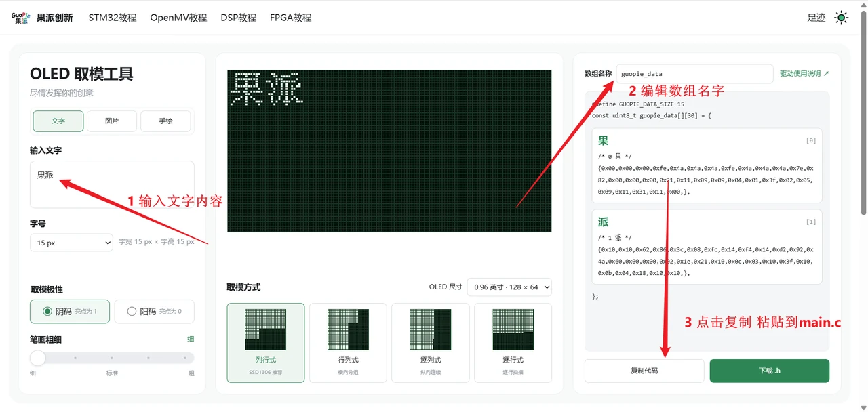Image resolution: width=868 pixels, height=412 pixels.
Task: Choose the 阳码 polarity radio option
Action: 154,311
